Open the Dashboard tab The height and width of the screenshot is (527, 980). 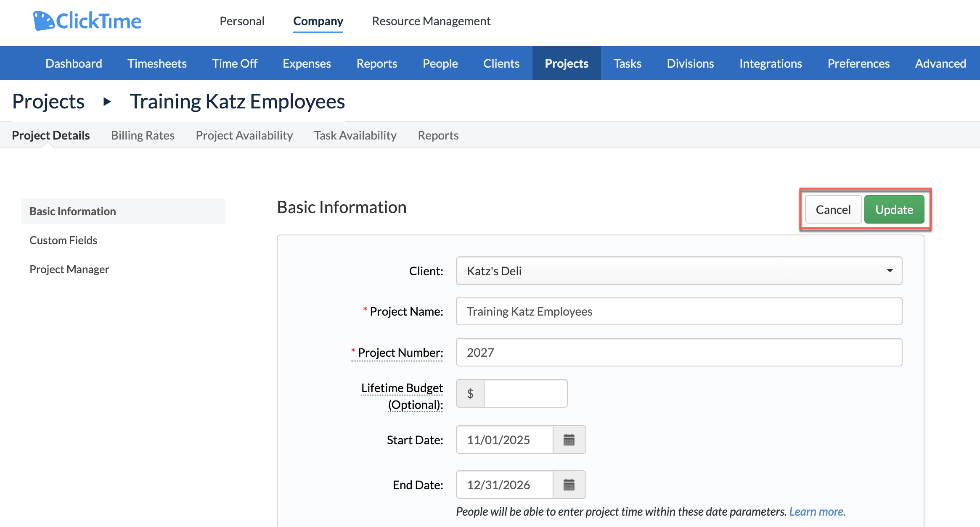click(x=74, y=63)
